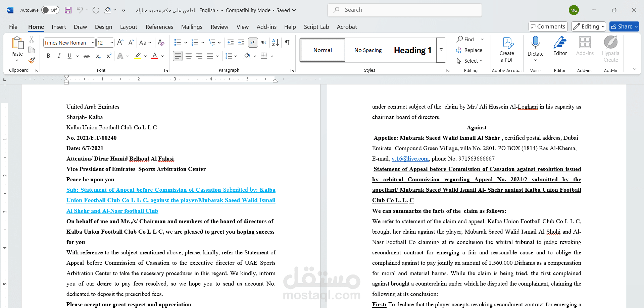
Task: Decrease paragraph indent
Action: (x=231, y=43)
